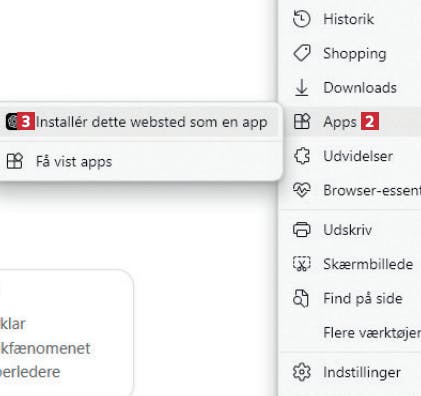Screen dimensions: 421x396
Task: Click the website app icon beside Installér
Action: pyautogui.click(x=13, y=122)
